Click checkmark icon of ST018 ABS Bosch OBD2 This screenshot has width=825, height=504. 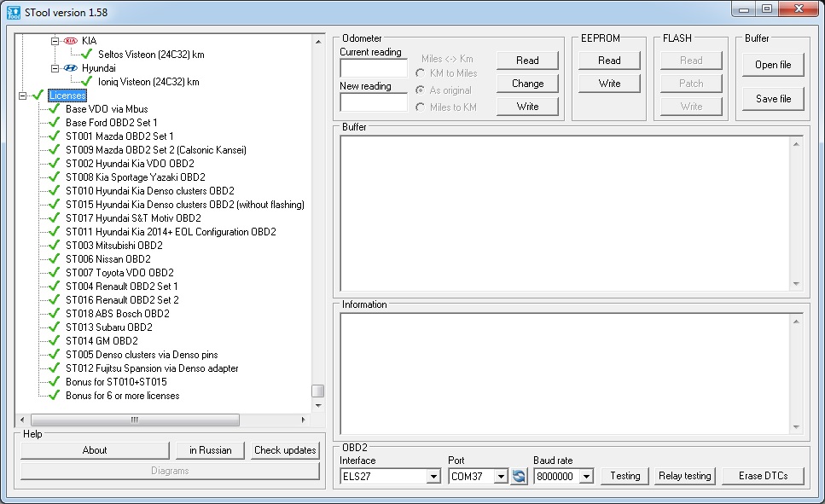coord(55,314)
